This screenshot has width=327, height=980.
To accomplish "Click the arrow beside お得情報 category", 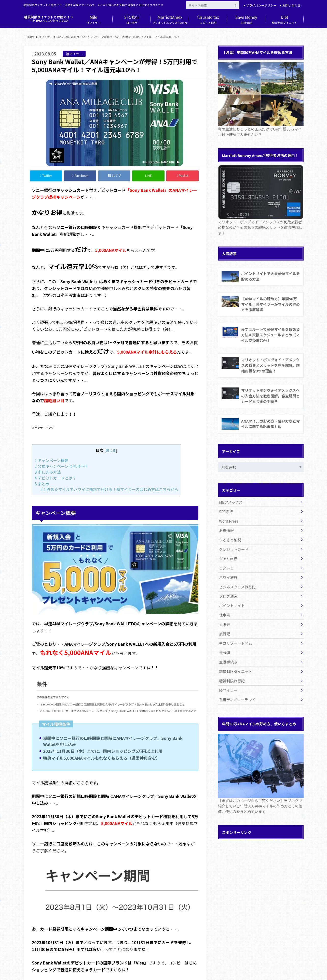I will pyautogui.click(x=302, y=530).
